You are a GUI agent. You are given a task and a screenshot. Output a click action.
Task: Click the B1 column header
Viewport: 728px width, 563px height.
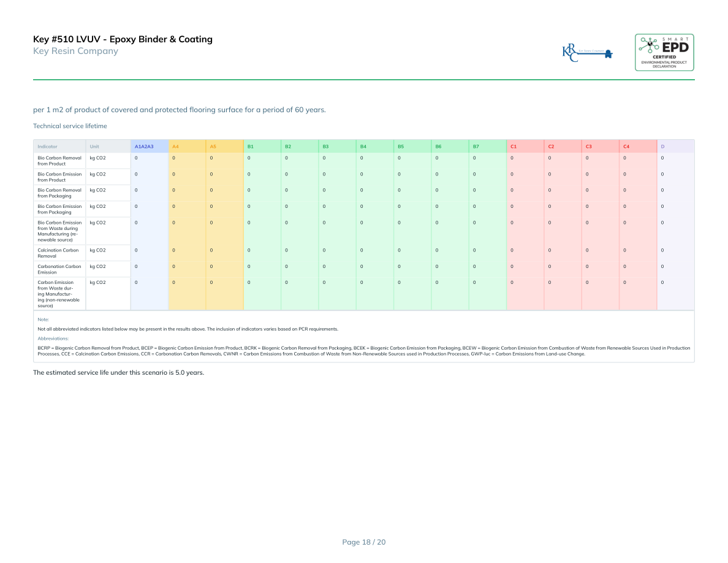point(250,147)
